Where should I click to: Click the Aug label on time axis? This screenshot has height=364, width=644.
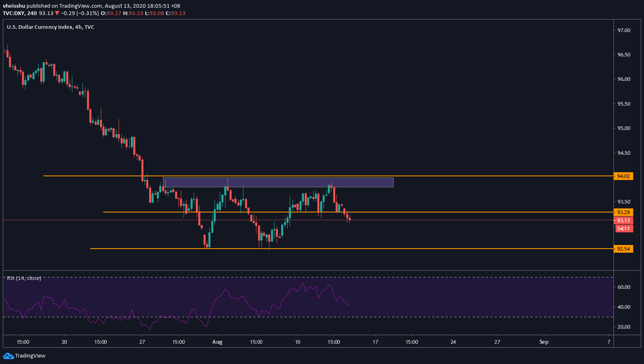coord(217,342)
